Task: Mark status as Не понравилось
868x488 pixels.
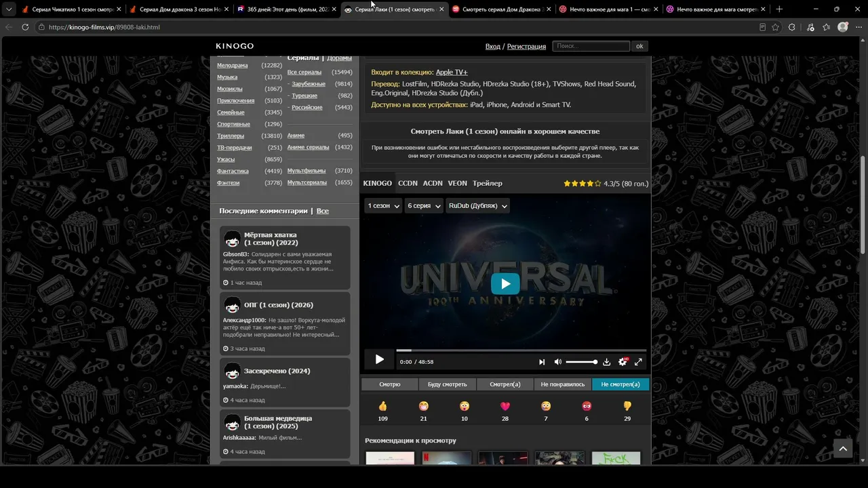Action: pos(562,384)
